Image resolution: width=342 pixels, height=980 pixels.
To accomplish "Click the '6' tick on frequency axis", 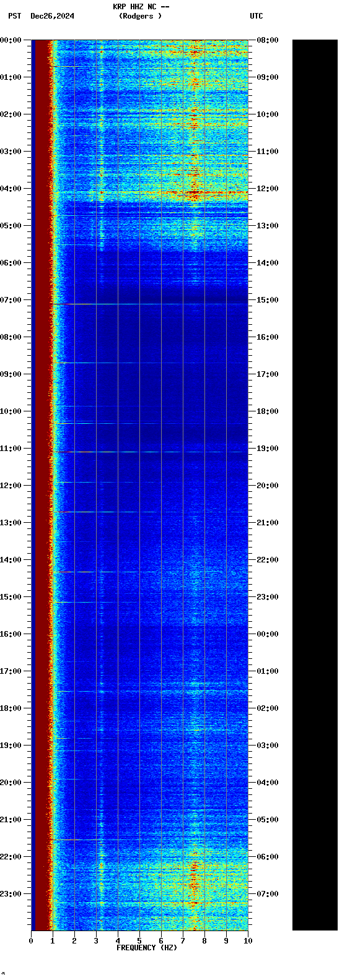I will (x=161, y=941).
